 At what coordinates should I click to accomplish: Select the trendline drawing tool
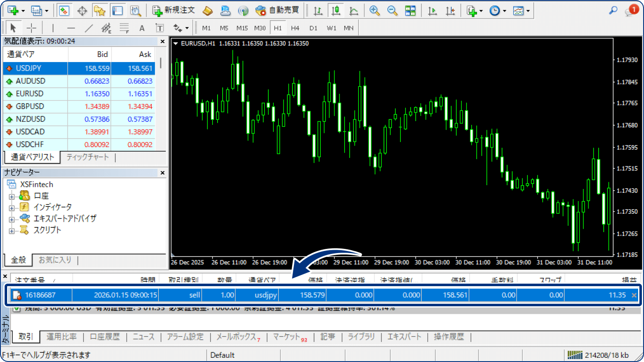coord(88,28)
